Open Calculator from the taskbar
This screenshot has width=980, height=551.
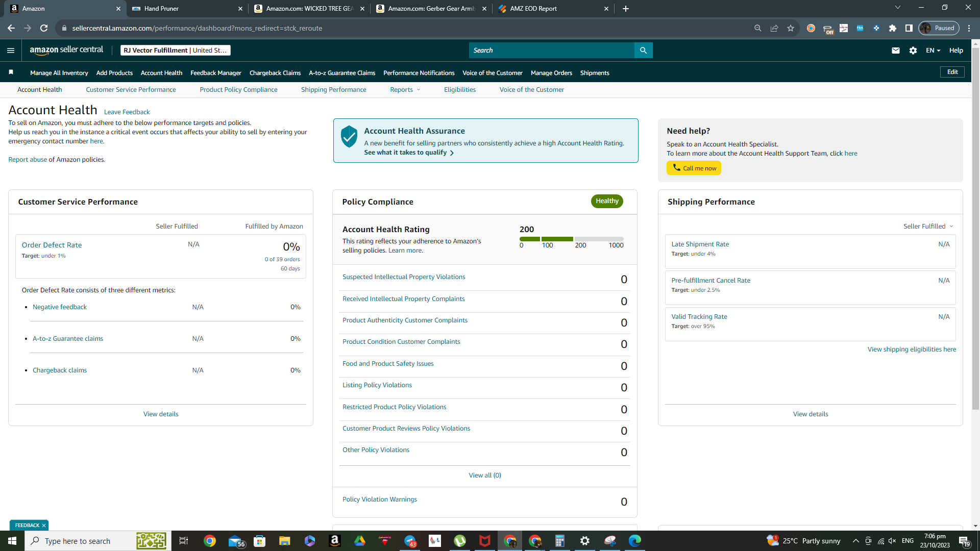[560, 541]
